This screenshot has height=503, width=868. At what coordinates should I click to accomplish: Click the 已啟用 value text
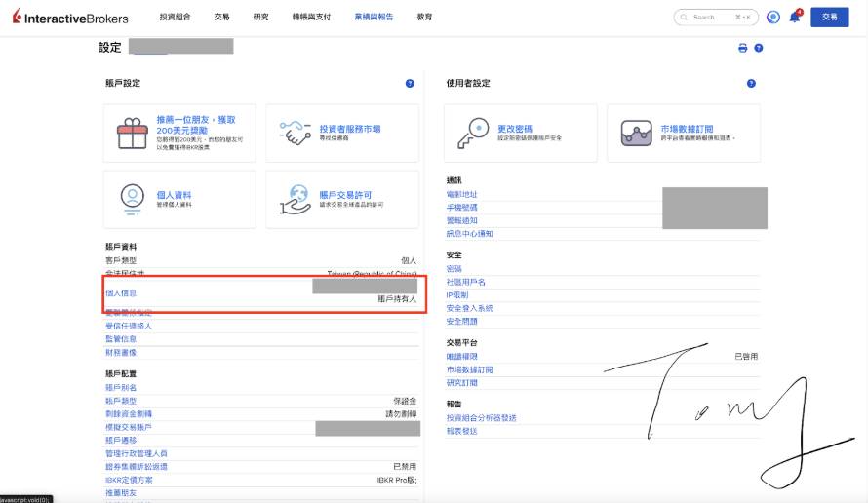746,357
